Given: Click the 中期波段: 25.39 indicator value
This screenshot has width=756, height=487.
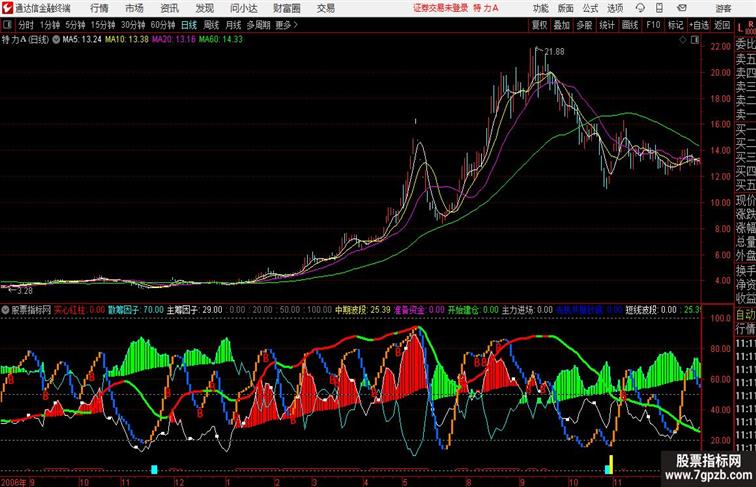Looking at the screenshot, I should click(x=363, y=310).
